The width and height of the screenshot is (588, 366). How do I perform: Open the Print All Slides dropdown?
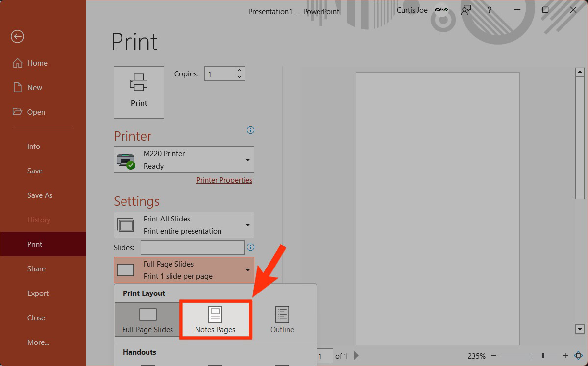point(184,225)
